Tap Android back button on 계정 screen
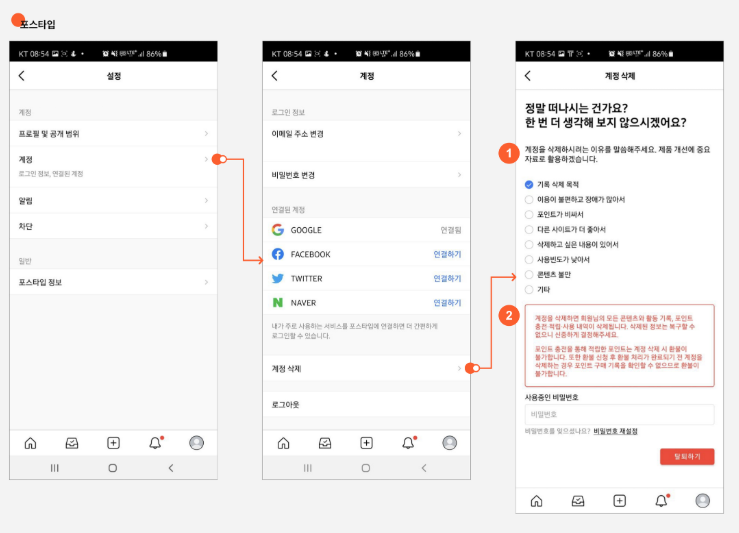Screen dimensions: 739x533 (424, 468)
